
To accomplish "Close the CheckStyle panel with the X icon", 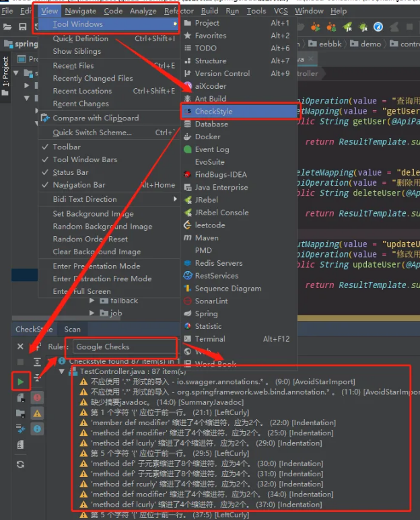I will [x=20, y=346].
